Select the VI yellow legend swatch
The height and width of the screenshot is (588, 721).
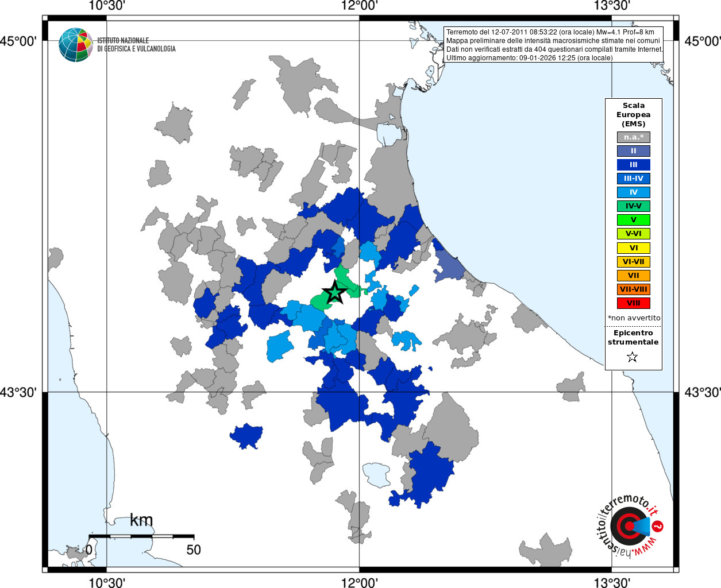(634, 248)
